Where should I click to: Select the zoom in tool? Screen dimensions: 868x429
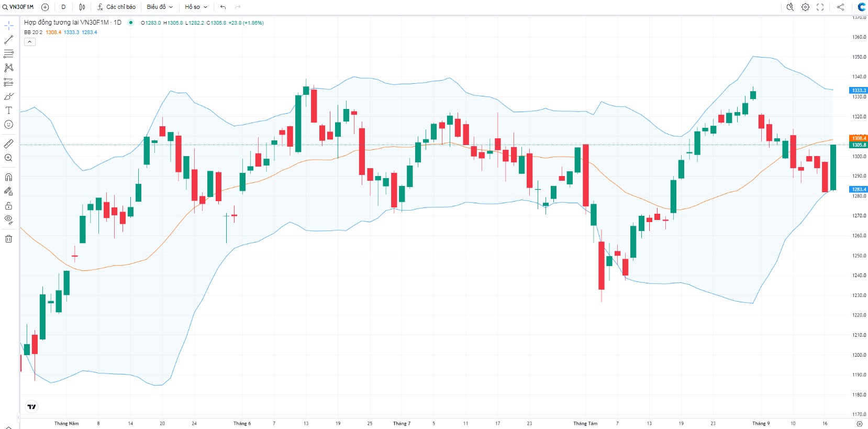9,158
